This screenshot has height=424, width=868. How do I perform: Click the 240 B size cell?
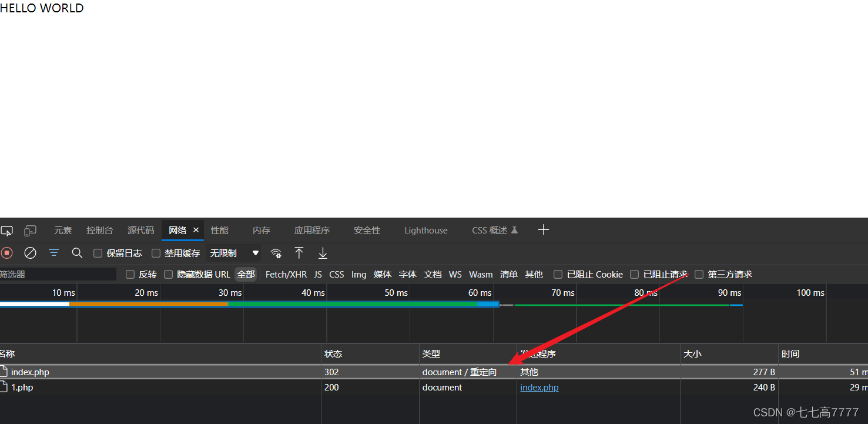coord(764,387)
